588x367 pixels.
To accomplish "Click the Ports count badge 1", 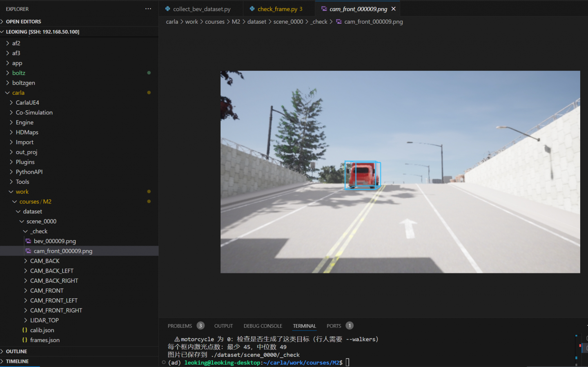I will (x=350, y=326).
